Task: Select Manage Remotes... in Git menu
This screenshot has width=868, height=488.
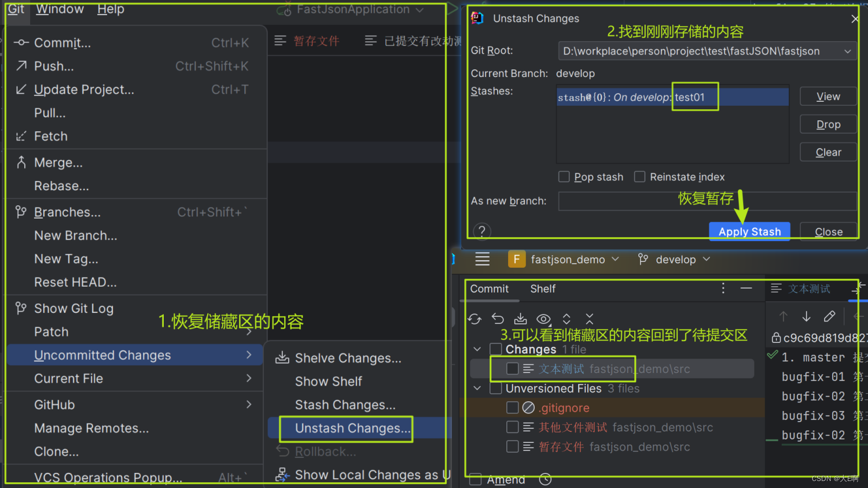Action: coord(91,428)
